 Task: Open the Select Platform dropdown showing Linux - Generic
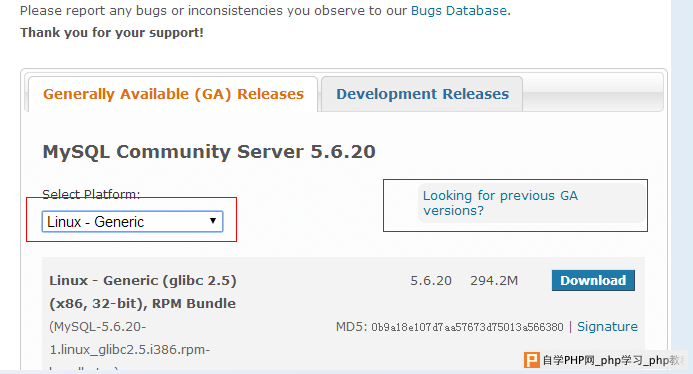pos(133,221)
